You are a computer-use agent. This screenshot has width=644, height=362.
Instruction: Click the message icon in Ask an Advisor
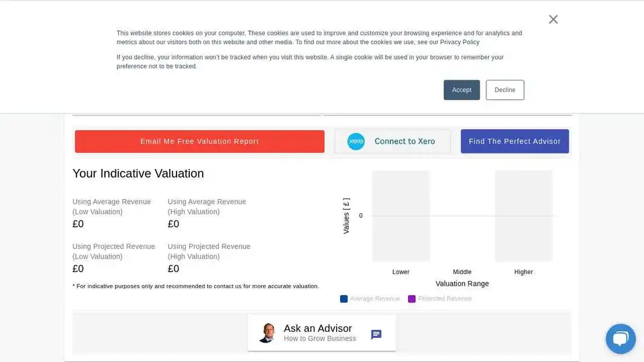click(376, 335)
